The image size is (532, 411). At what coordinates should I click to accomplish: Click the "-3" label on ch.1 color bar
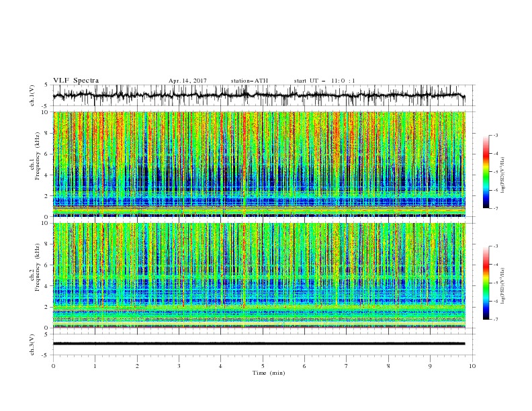[x=496, y=135]
